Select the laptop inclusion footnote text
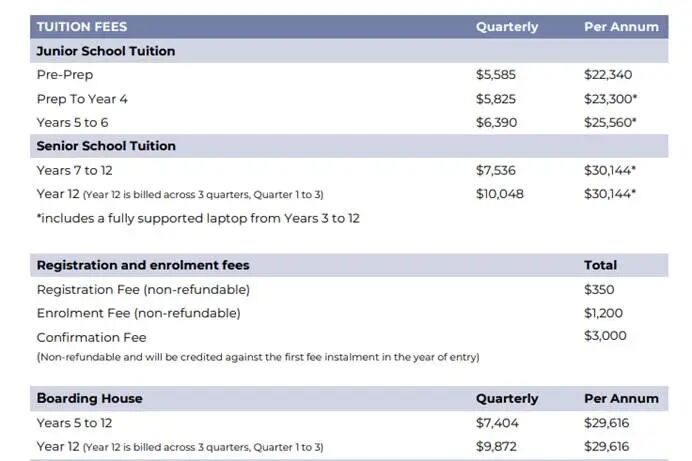The width and height of the screenshot is (692, 461). [x=198, y=218]
